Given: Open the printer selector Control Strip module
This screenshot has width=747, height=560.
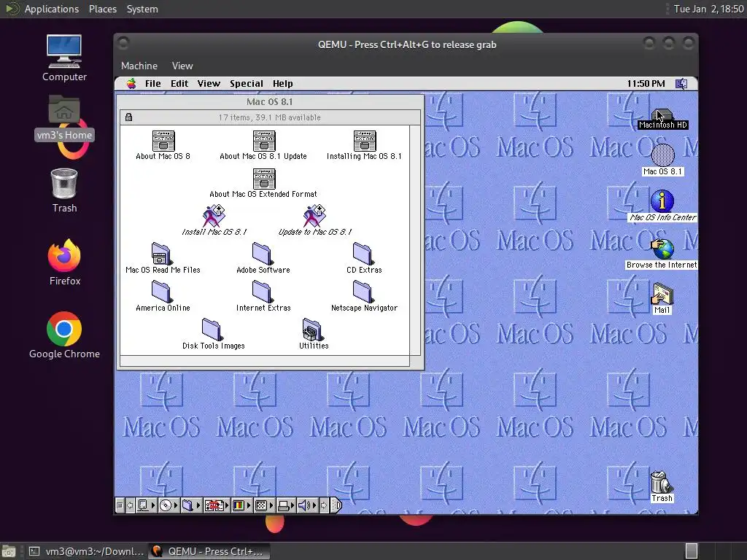Looking at the screenshot, I should click(286, 505).
